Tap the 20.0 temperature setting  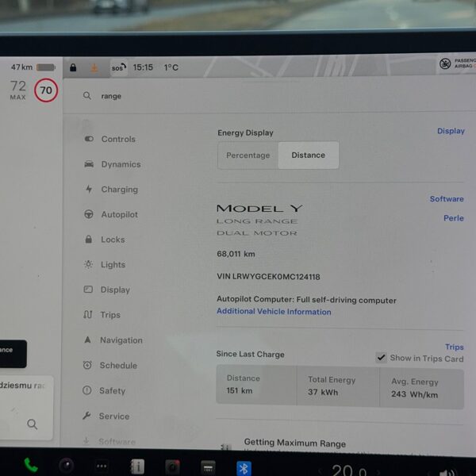point(349,470)
